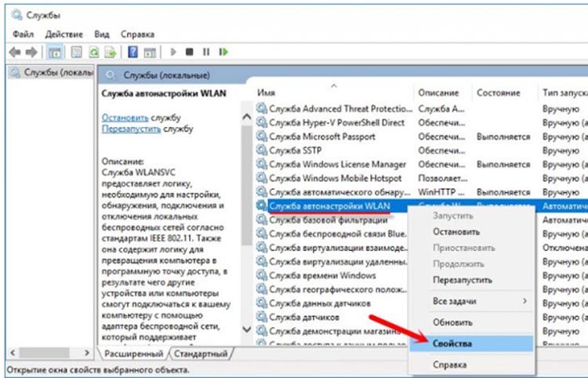Click the Stop service square icon
The width and height of the screenshot is (588, 378).
[x=190, y=52]
